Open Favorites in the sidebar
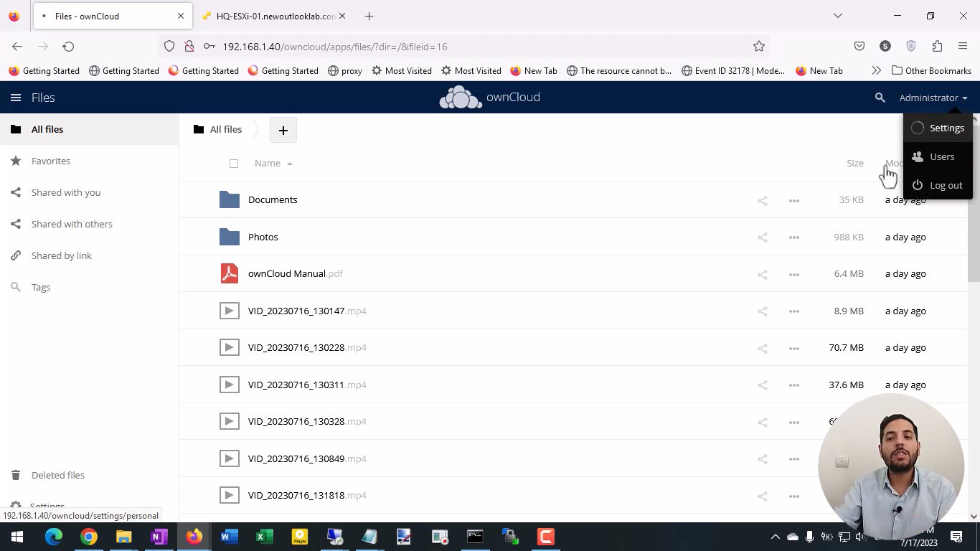The height and width of the screenshot is (551, 980). (89, 161)
